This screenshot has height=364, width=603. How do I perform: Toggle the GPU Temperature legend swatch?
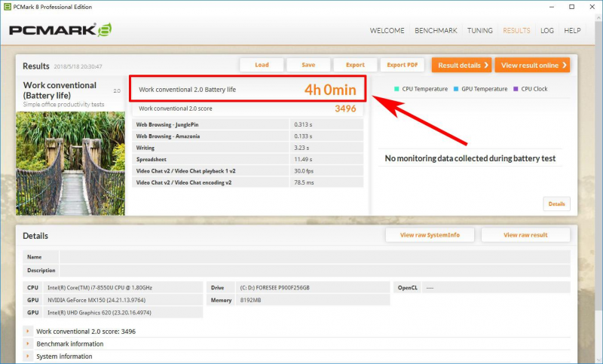[x=457, y=89]
